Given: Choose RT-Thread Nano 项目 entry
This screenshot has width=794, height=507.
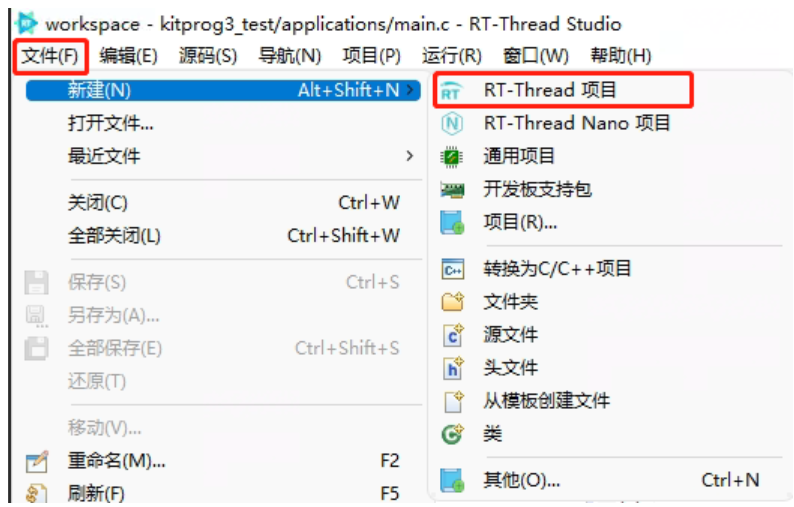Looking at the screenshot, I should 577,123.
